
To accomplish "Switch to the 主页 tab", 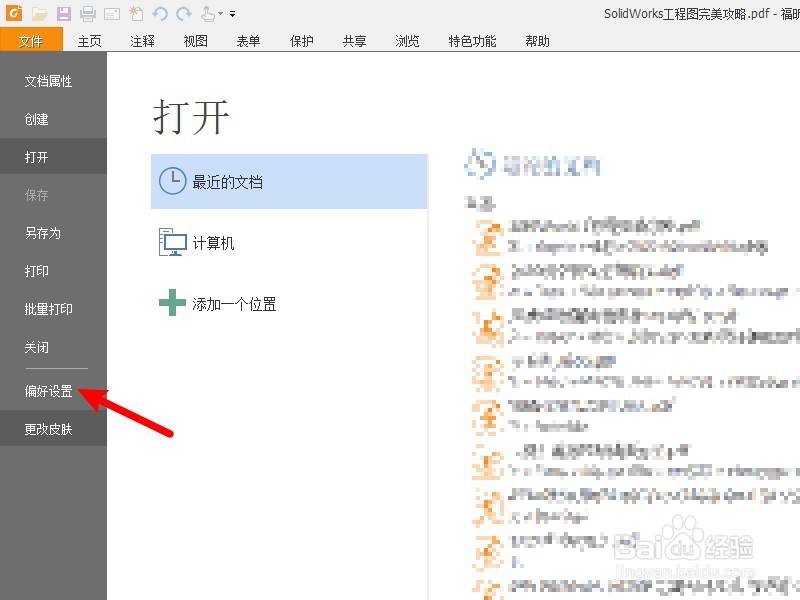I will click(x=90, y=41).
